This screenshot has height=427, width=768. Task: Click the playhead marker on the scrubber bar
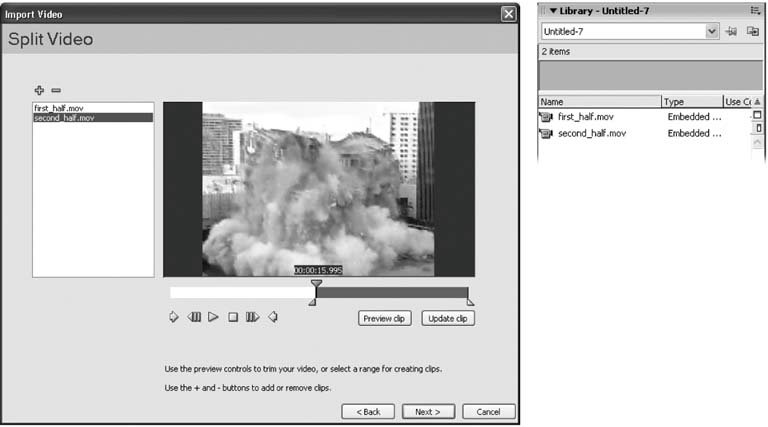coord(316,285)
